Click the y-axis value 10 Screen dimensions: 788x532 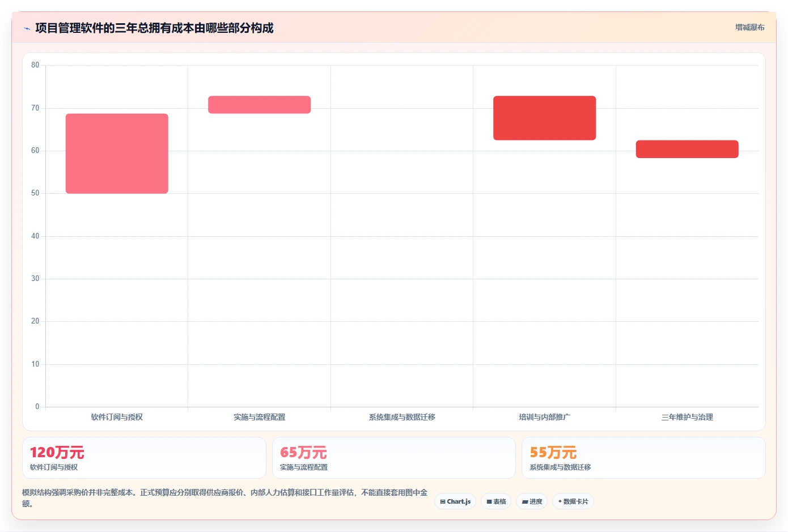(x=35, y=364)
